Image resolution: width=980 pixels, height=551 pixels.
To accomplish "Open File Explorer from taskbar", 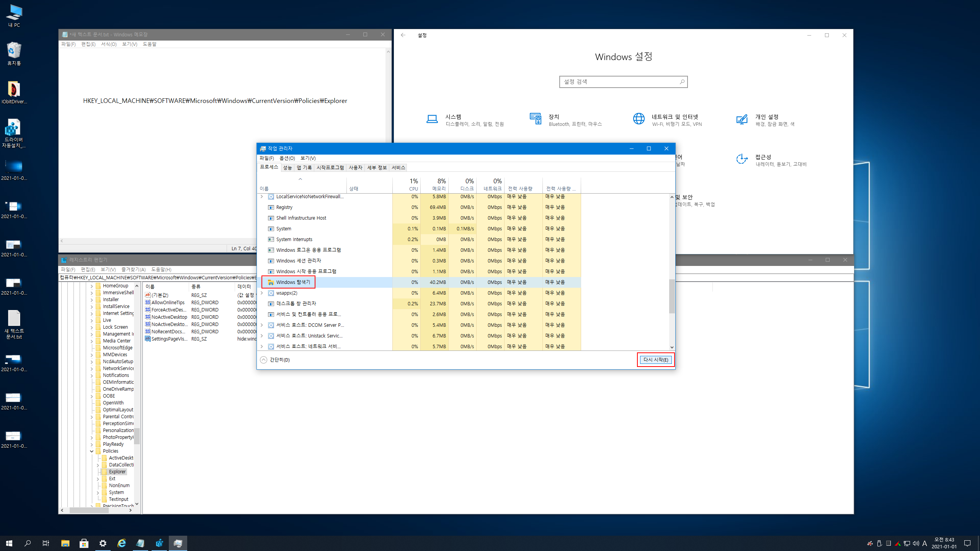I will pos(65,543).
